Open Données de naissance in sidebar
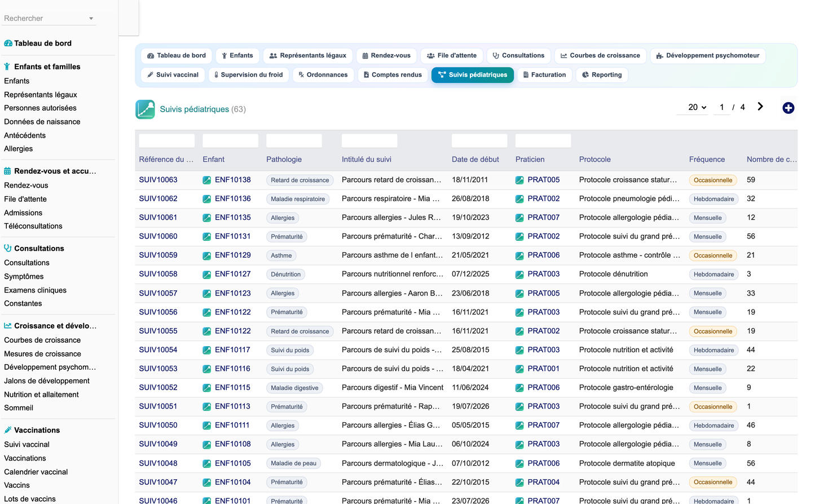Image resolution: width=815 pixels, height=504 pixels. pos(42,122)
